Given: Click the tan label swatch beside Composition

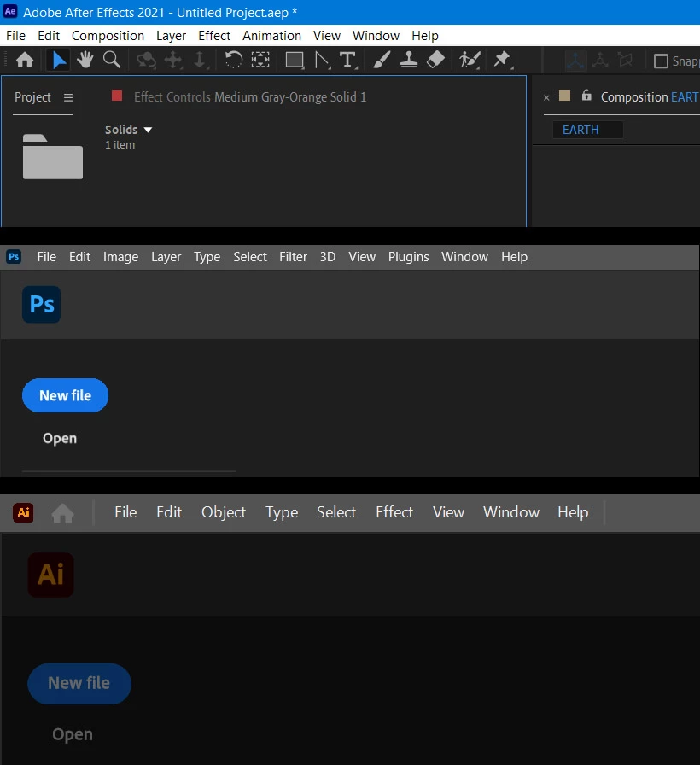Looking at the screenshot, I should tap(564, 95).
